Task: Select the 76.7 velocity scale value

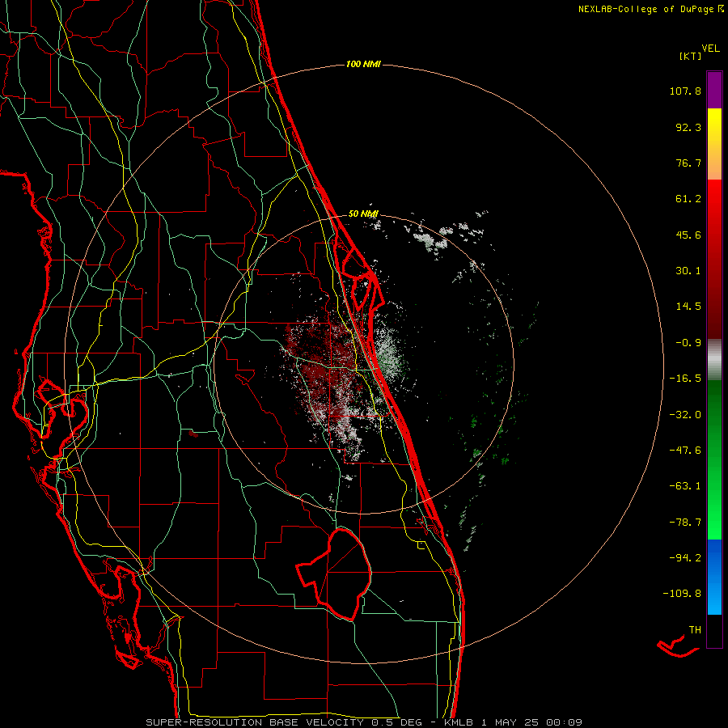Action: pyautogui.click(x=688, y=163)
